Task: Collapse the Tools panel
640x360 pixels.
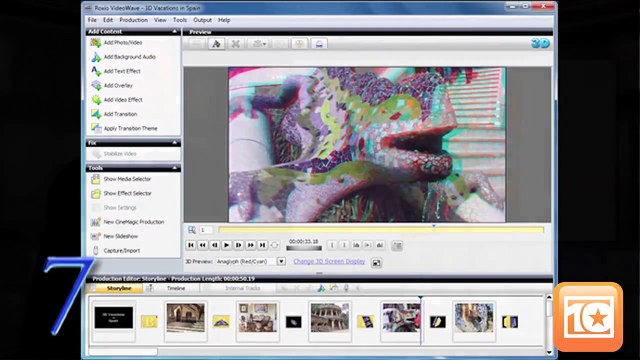Action: [x=175, y=168]
